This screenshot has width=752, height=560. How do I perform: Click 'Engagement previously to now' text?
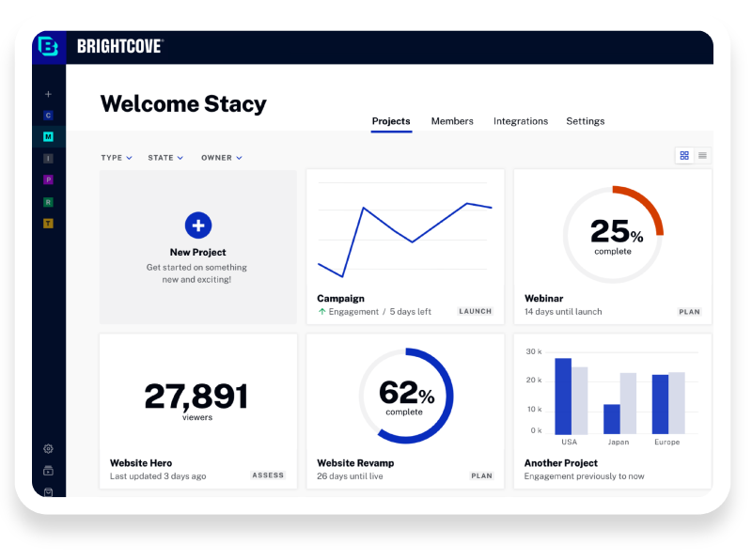pos(584,476)
